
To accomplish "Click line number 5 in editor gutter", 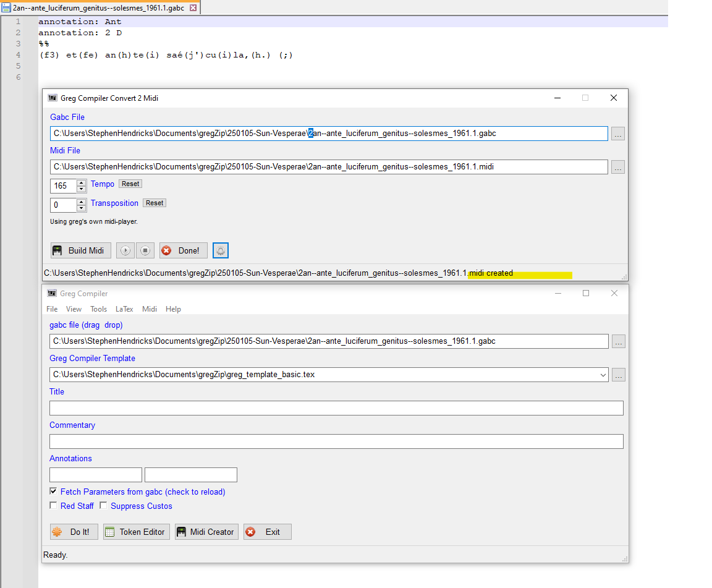I will click(x=18, y=66).
